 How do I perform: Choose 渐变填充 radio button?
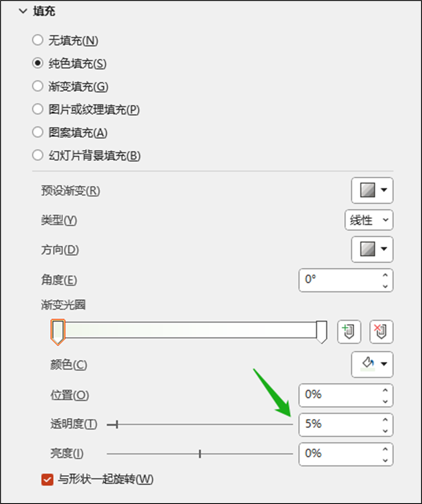pyautogui.click(x=38, y=86)
